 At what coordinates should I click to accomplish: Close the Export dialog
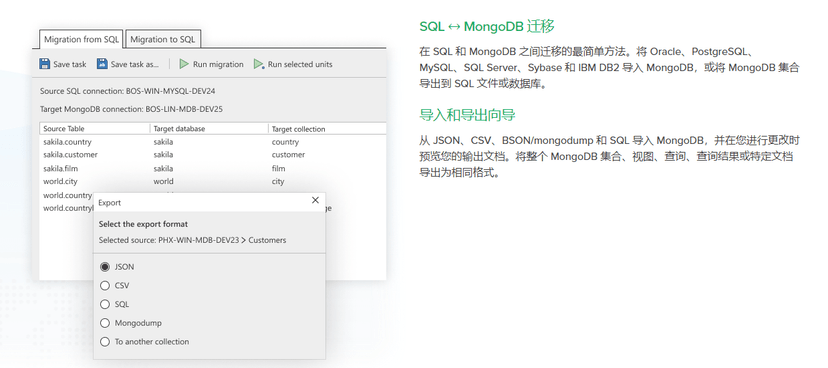(315, 200)
